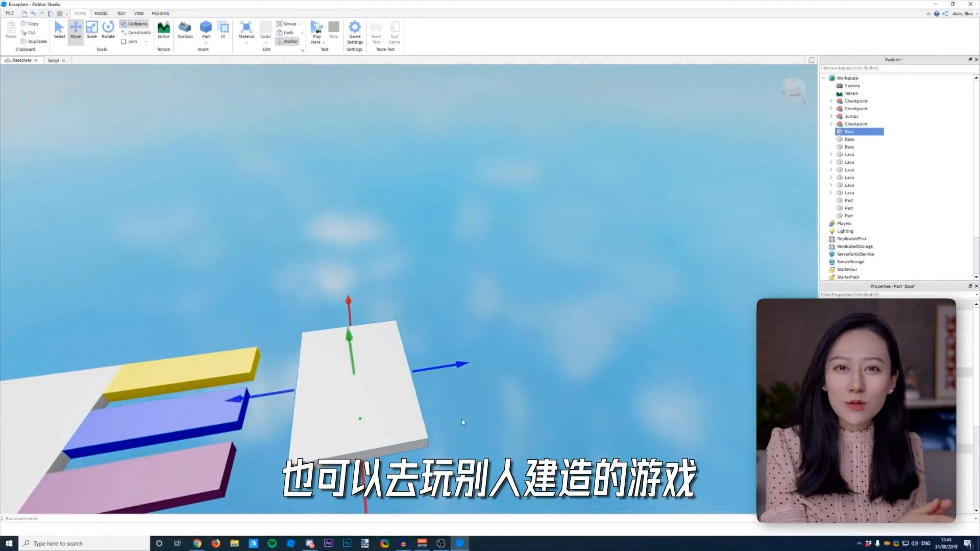Switch to the Script document tab
Image resolution: width=980 pixels, height=551 pixels.
tap(54, 60)
